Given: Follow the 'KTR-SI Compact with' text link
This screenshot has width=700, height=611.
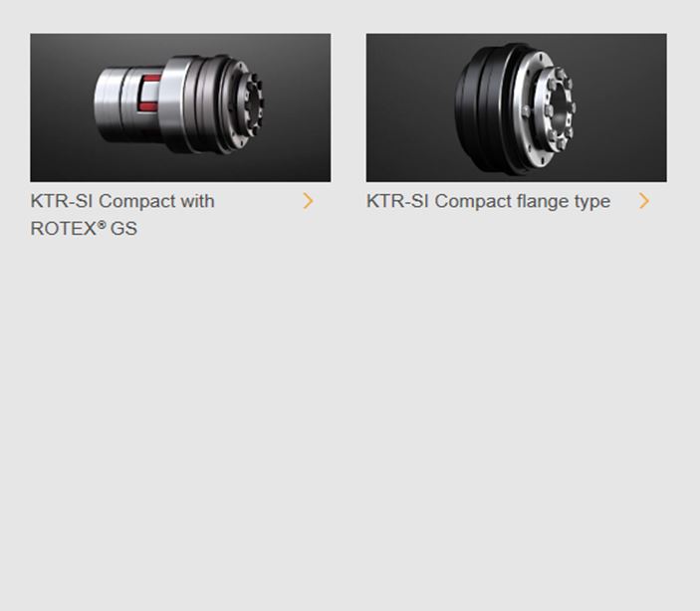Looking at the screenshot, I should [122, 201].
